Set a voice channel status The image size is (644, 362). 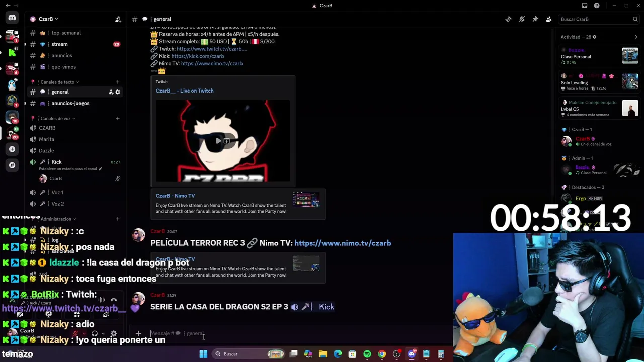70,169
